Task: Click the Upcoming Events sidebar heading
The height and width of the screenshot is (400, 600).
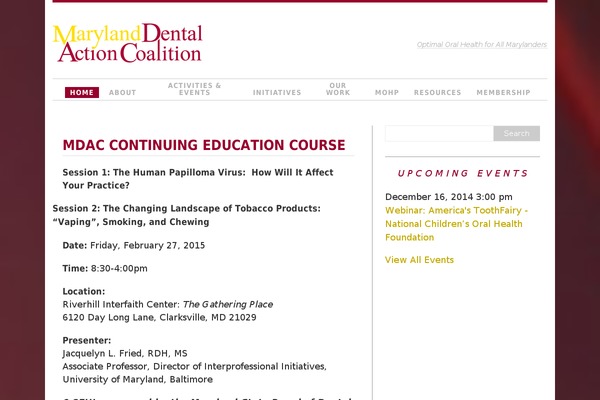Action: tap(463, 173)
